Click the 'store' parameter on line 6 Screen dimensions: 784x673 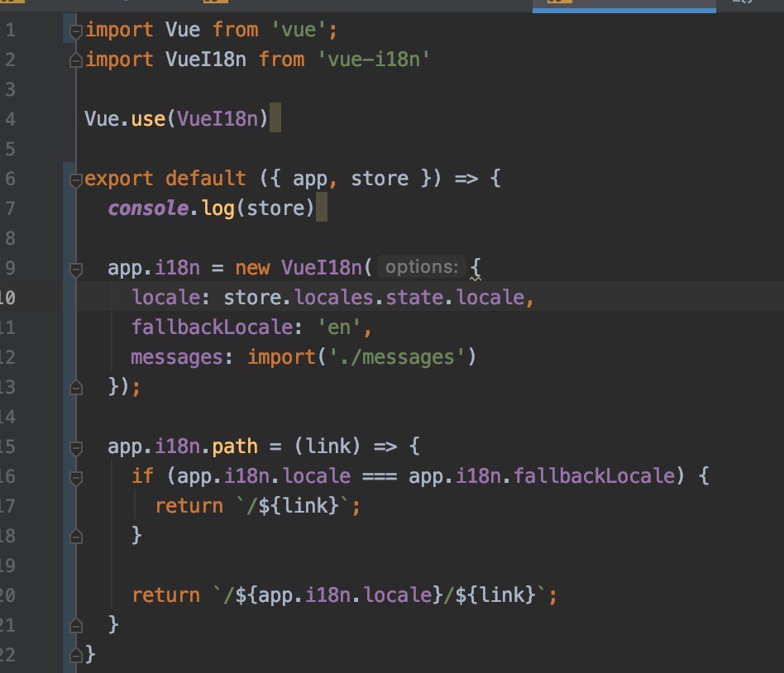pyautogui.click(x=380, y=179)
